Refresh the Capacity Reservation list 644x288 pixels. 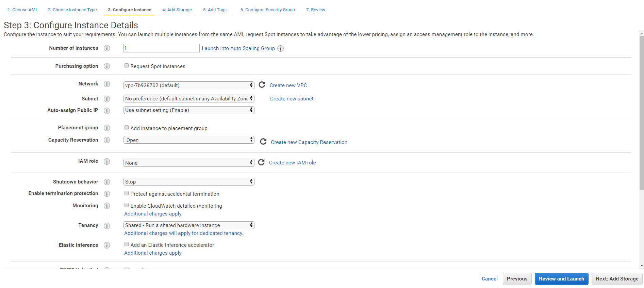coord(263,142)
